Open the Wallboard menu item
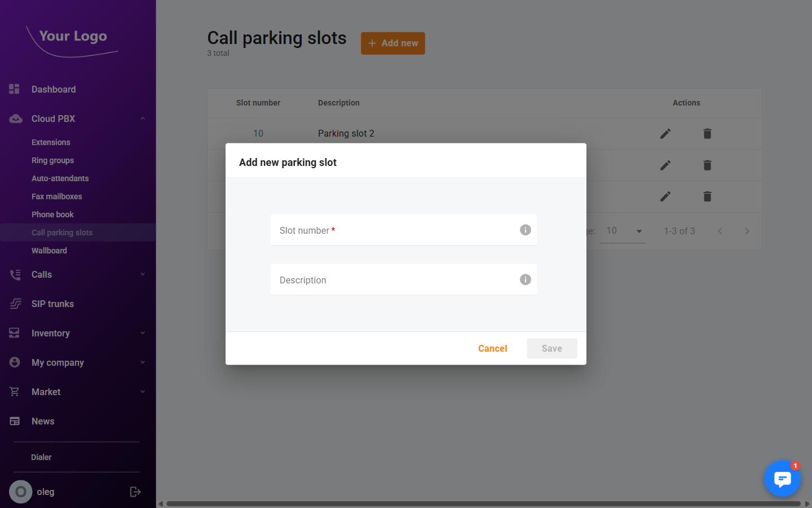Viewport: 812px width, 508px height. tap(49, 250)
